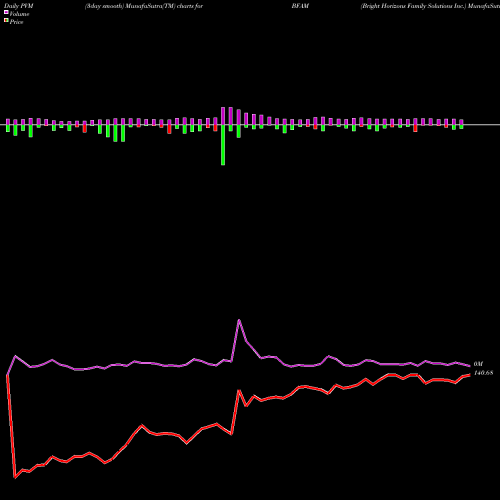Click the peak of the magenta volume line
500x500 pixels.
tap(239, 320)
